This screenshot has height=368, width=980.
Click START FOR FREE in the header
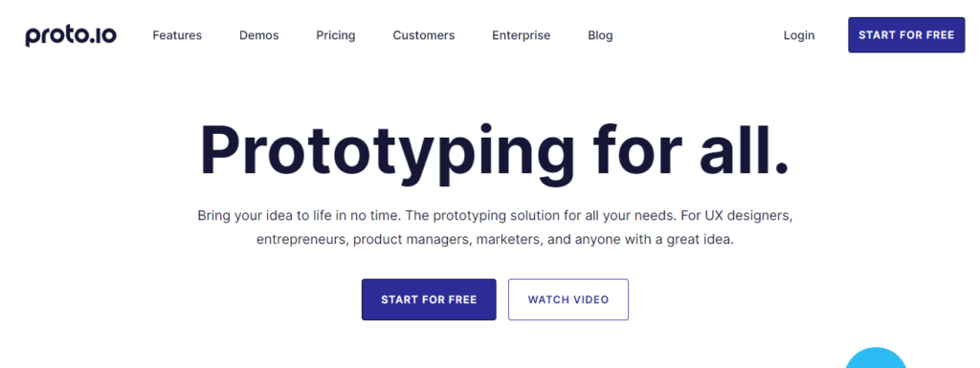pyautogui.click(x=906, y=35)
